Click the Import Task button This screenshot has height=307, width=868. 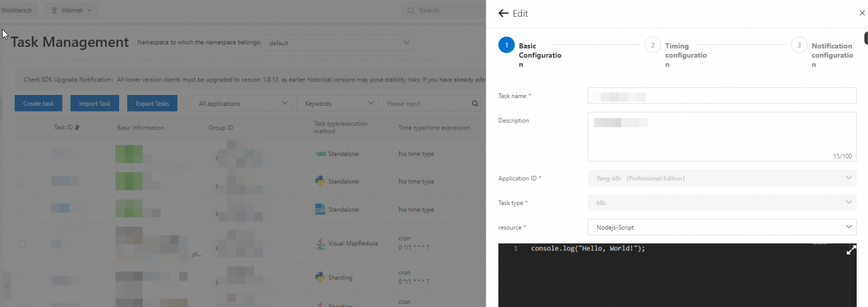pos(95,104)
